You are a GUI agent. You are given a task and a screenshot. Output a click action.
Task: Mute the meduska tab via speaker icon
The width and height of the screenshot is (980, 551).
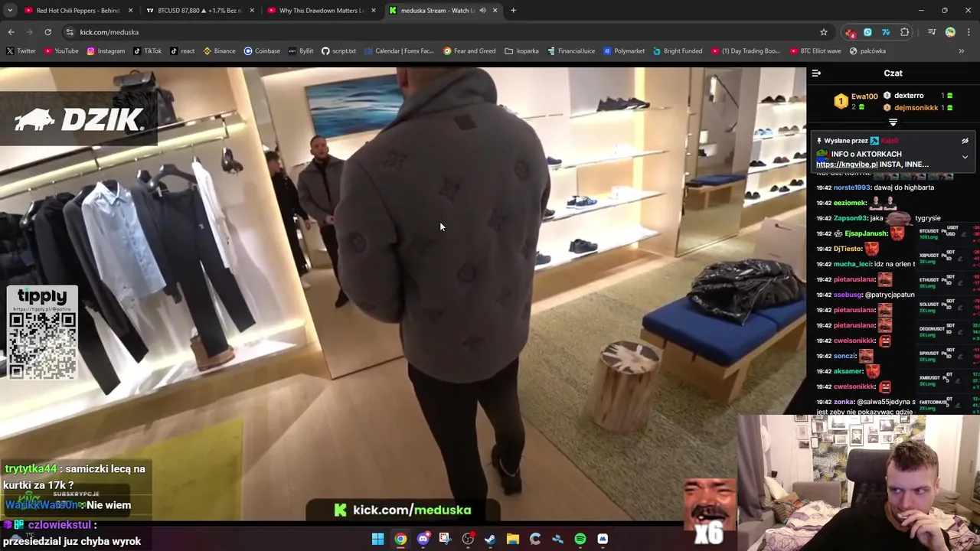point(482,11)
